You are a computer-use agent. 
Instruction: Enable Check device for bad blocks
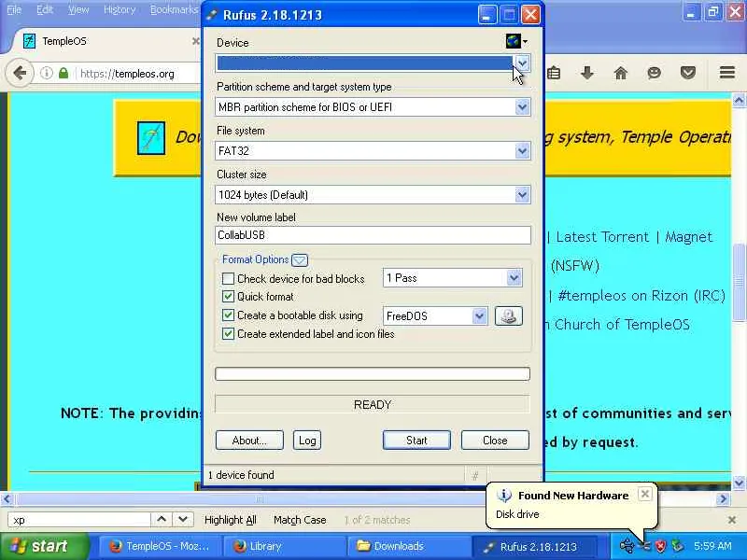[x=228, y=278]
